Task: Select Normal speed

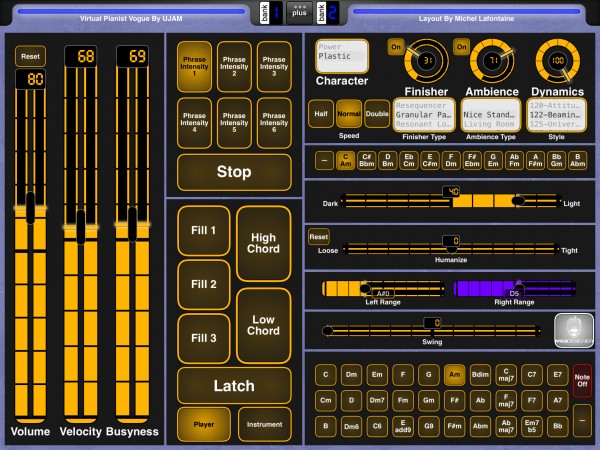Action: click(x=349, y=114)
